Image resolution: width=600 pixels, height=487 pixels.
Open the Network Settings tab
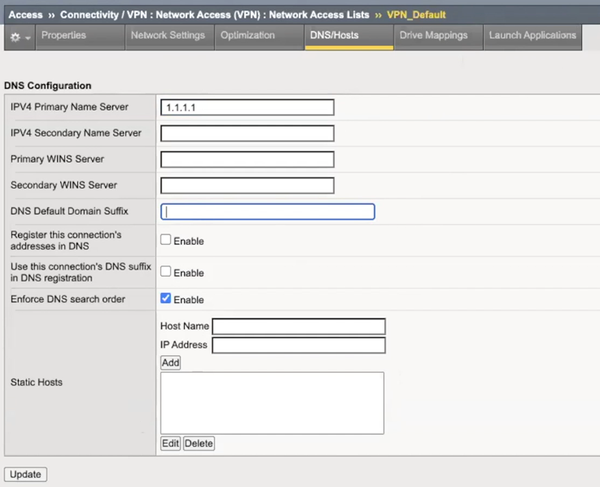168,36
